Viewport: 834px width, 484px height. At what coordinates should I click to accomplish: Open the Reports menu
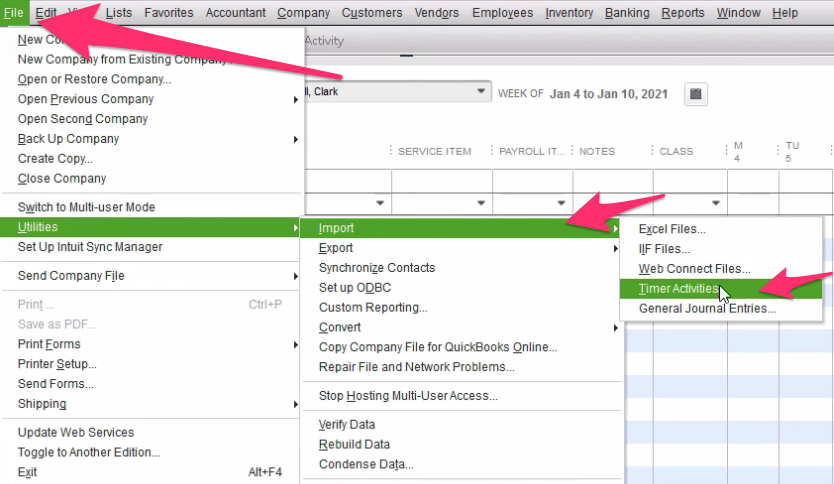pos(683,13)
